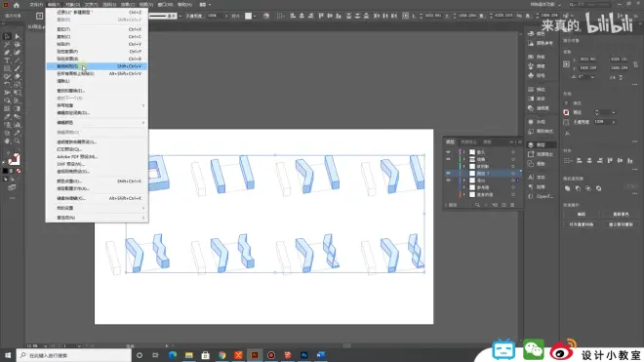The height and width of the screenshot is (362, 644).
Task: Click horizontal align left icon in Properties panel
Action: pyautogui.click(x=579, y=161)
